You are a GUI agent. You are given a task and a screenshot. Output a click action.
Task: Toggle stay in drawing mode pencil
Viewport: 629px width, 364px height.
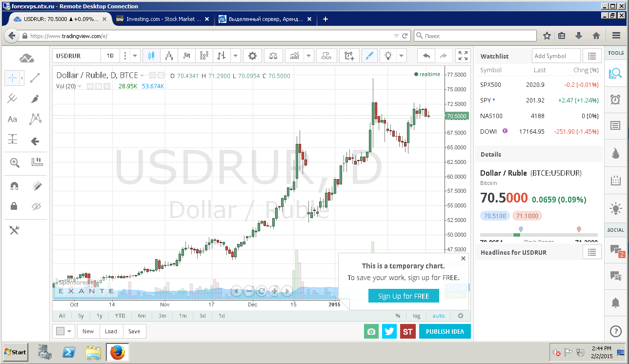[37, 186]
